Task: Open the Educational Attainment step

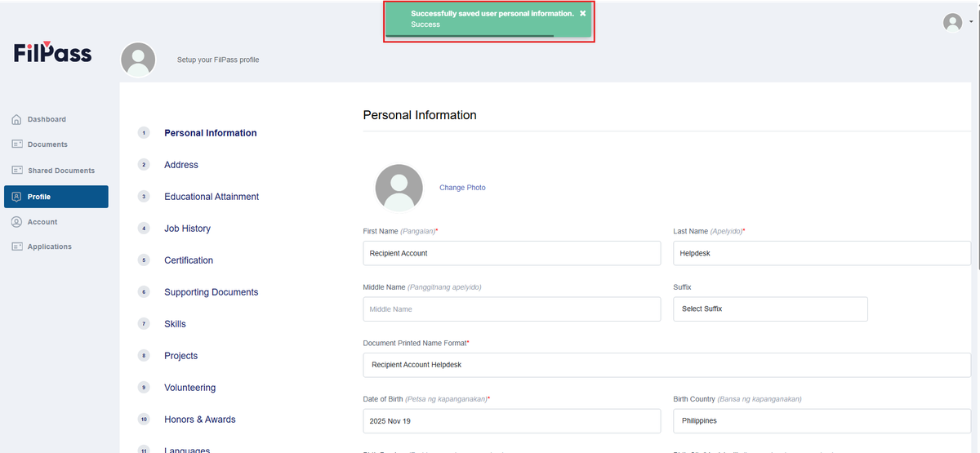Action: point(212,197)
